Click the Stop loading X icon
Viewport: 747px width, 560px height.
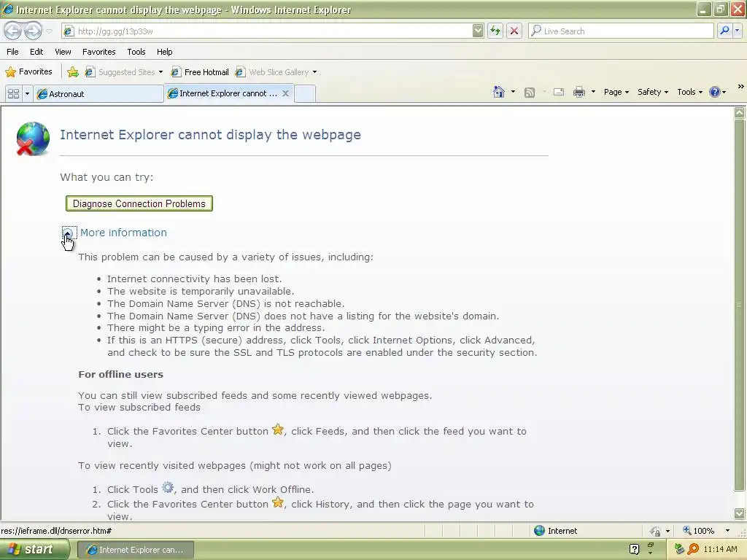(514, 31)
